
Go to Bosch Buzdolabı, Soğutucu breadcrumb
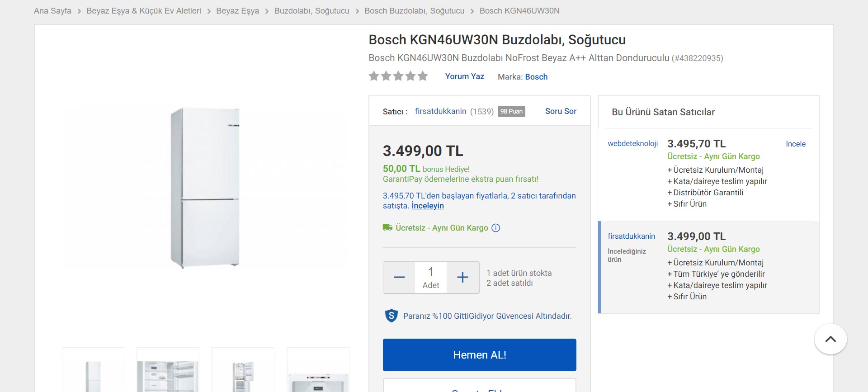coord(414,11)
